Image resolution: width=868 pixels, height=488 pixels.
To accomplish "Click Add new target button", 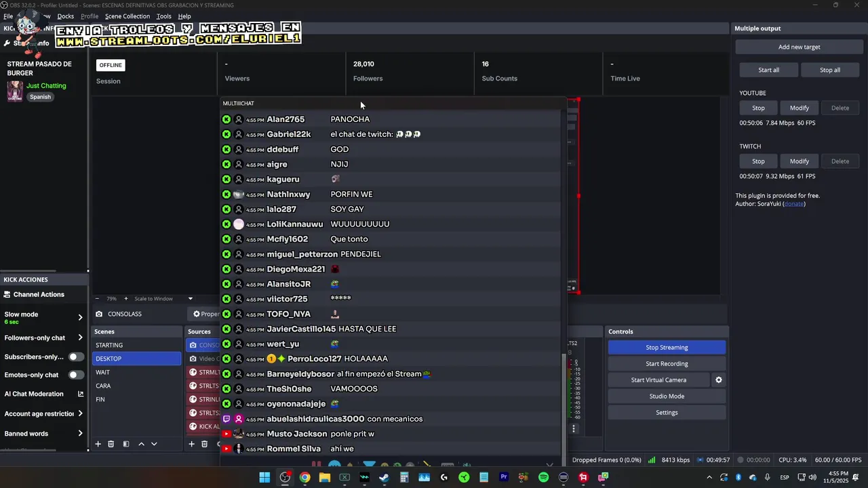I will [799, 47].
